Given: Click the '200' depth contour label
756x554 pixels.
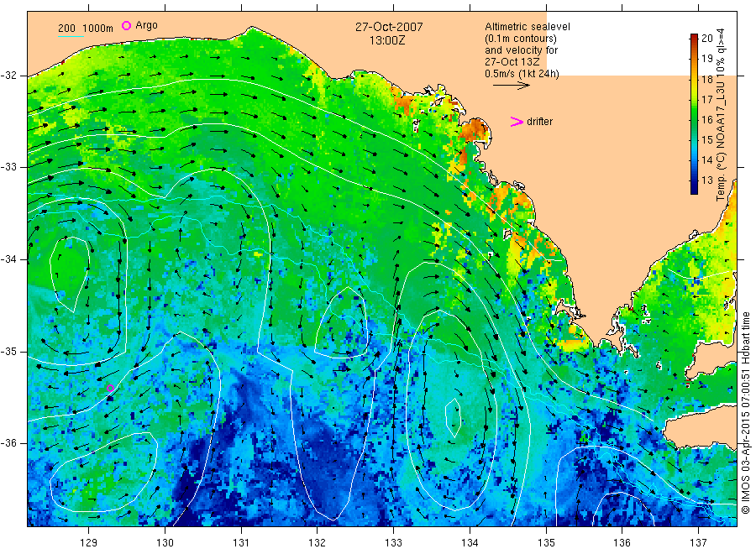Looking at the screenshot, I should (66, 29).
